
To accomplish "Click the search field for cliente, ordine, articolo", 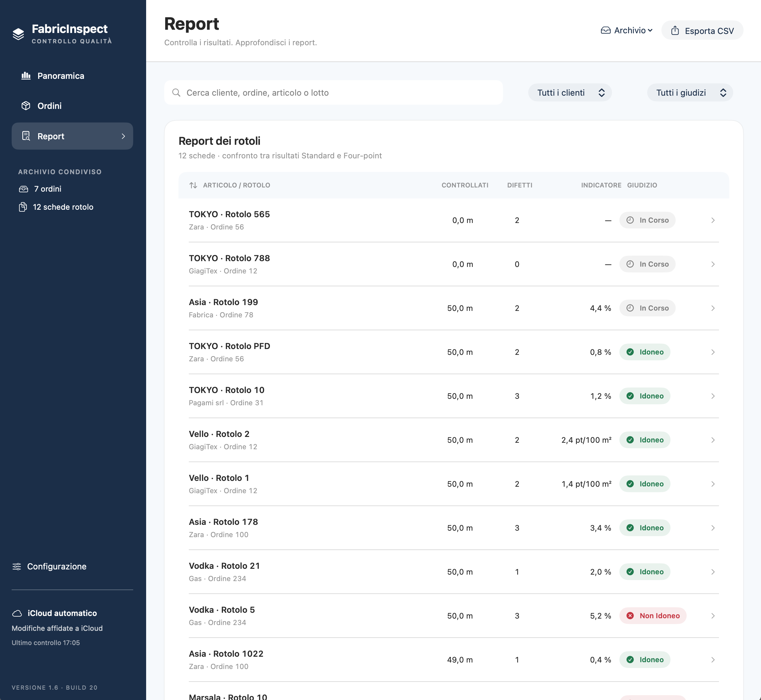I will click(334, 93).
